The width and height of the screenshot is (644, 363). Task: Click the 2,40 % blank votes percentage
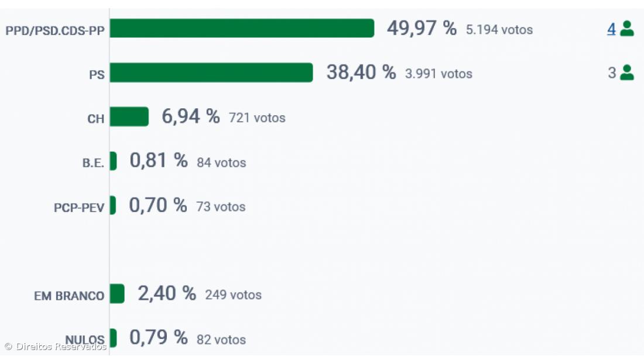166,294
